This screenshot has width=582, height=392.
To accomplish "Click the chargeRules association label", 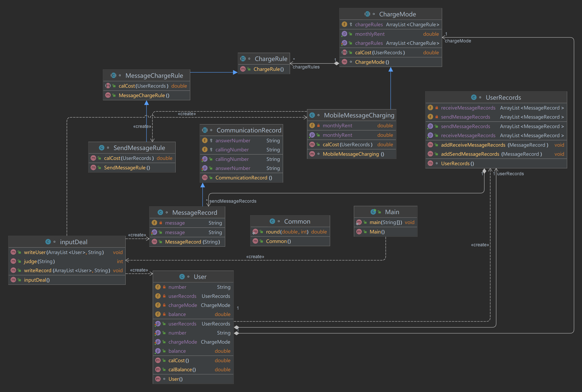I will (x=306, y=67).
